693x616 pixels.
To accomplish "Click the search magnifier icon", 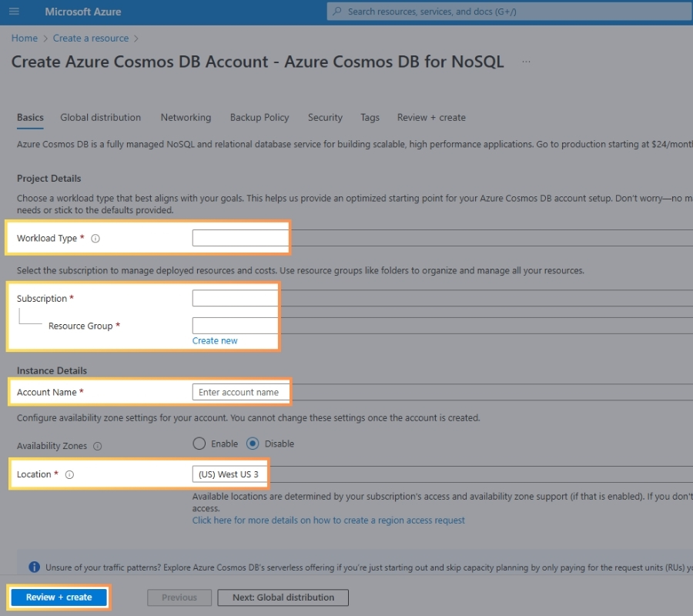I will click(337, 12).
